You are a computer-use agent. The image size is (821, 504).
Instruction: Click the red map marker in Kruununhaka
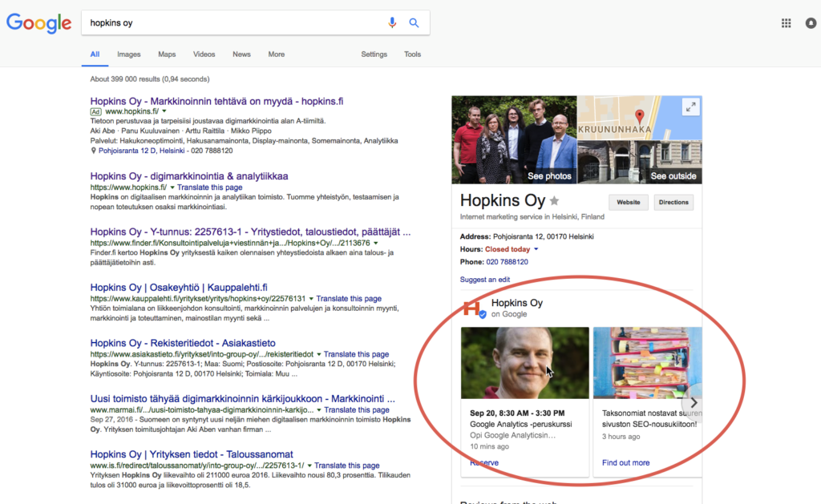coord(639,115)
